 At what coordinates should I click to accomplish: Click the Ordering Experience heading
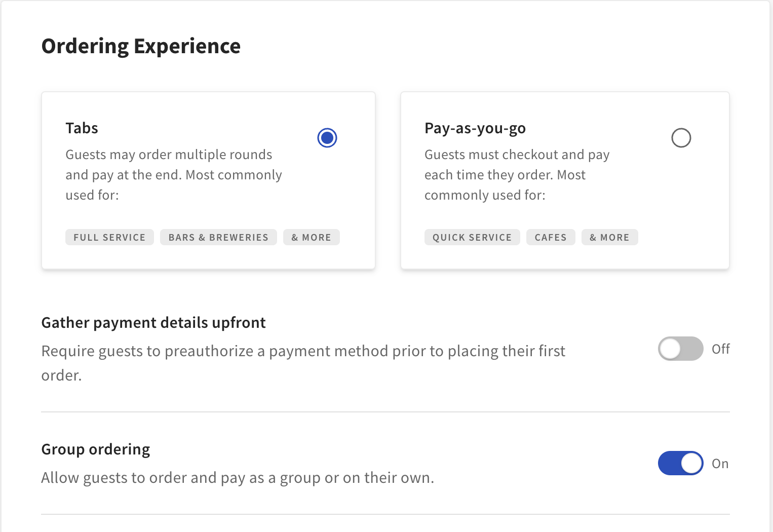coord(141,46)
